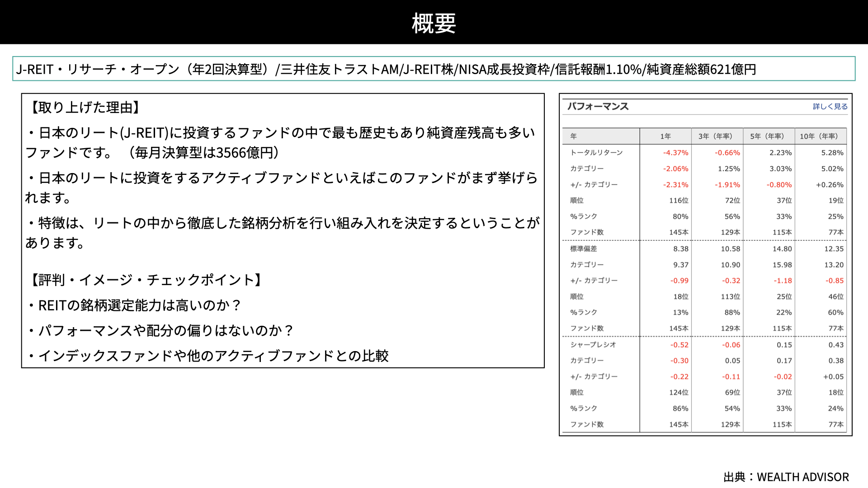Click the %ランク value 56%
The height and width of the screenshot is (488, 868).
pos(732,216)
